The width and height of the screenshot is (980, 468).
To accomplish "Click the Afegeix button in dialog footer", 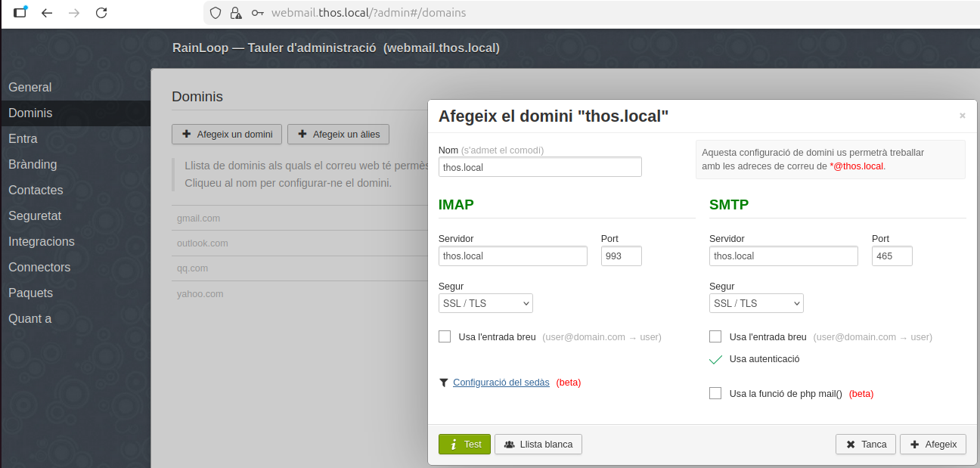I will [x=933, y=445].
